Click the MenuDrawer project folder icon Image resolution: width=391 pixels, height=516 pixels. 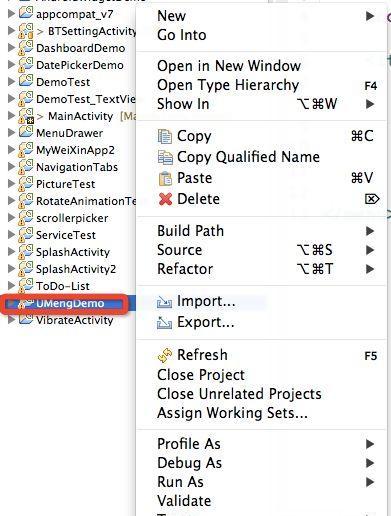coord(26,132)
